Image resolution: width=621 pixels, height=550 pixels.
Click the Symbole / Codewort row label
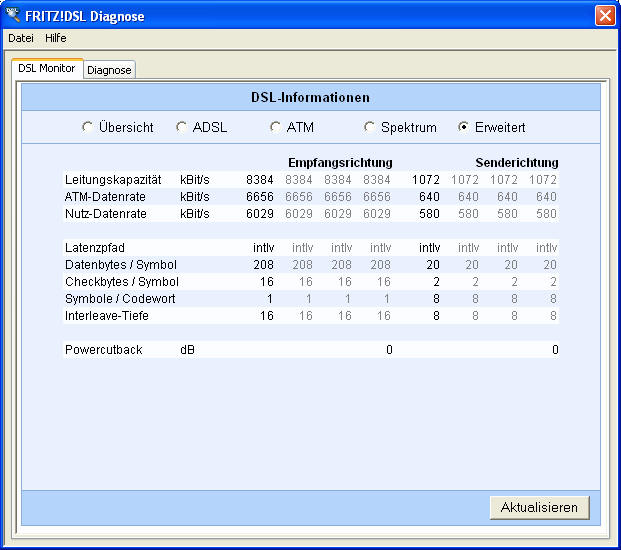[x=120, y=299]
